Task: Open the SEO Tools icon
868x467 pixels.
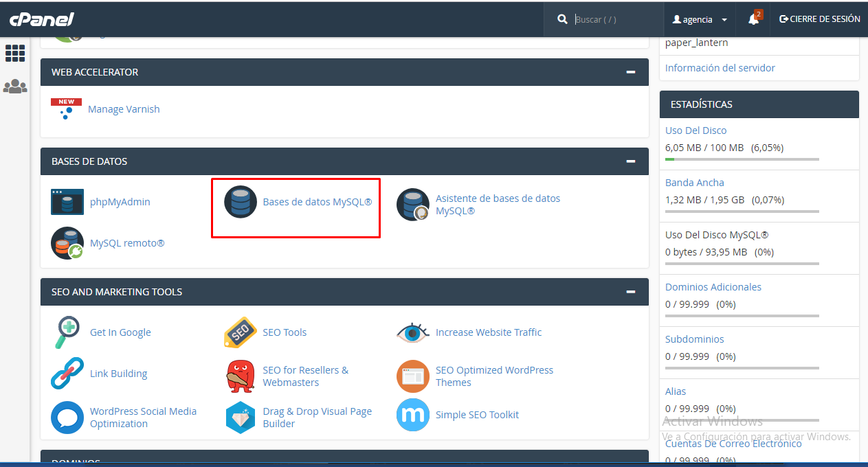Action: (241, 332)
